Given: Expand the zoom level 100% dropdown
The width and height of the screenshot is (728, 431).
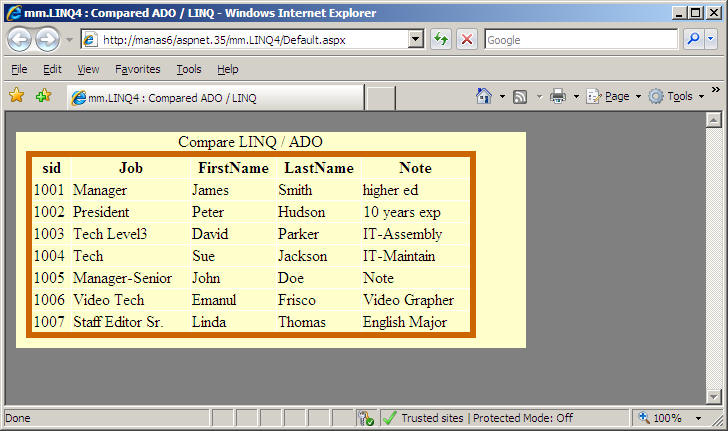Looking at the screenshot, I should 696,418.
